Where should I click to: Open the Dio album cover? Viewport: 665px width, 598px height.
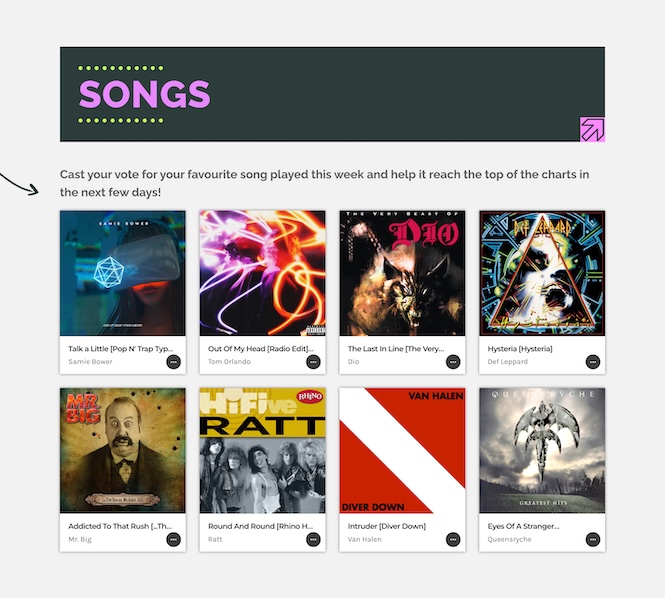click(402, 273)
